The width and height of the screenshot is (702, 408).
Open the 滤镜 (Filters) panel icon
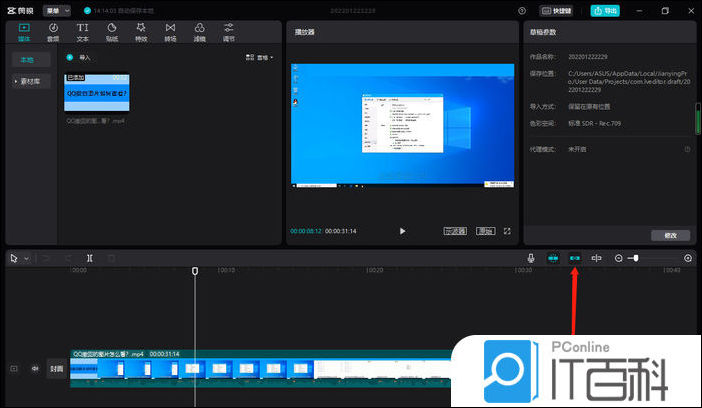[x=200, y=30]
